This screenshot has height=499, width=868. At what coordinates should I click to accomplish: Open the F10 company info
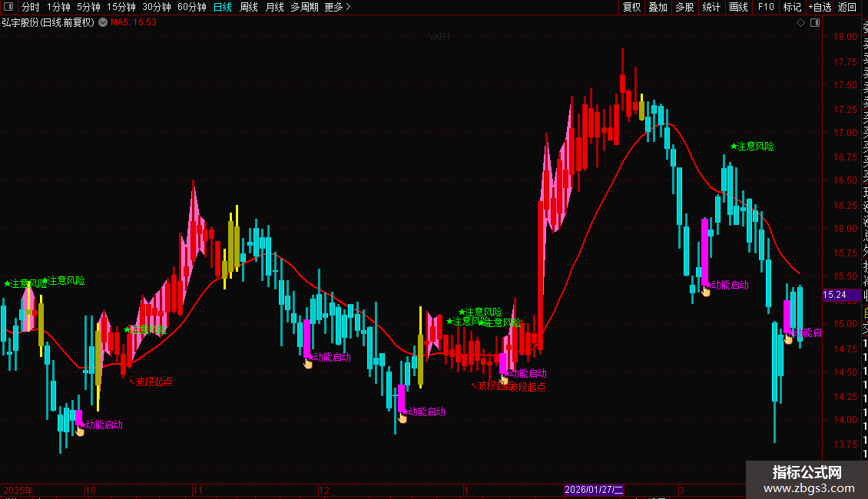click(x=766, y=7)
